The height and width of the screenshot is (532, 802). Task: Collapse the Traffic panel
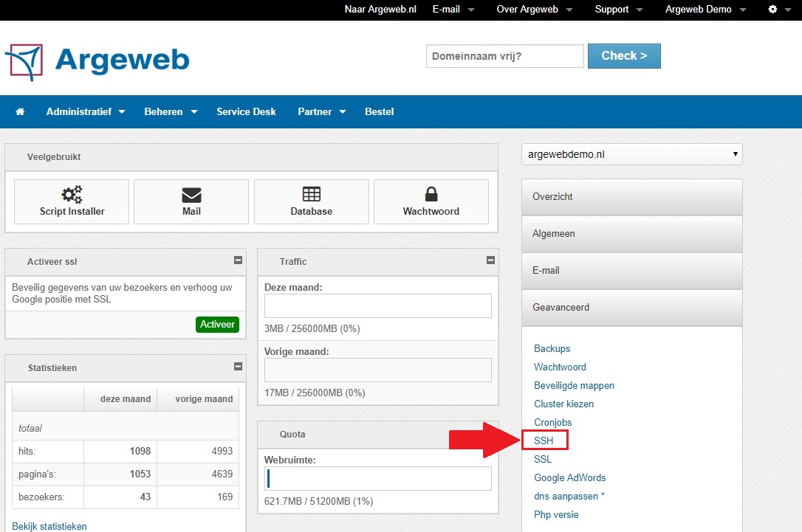[x=490, y=260]
